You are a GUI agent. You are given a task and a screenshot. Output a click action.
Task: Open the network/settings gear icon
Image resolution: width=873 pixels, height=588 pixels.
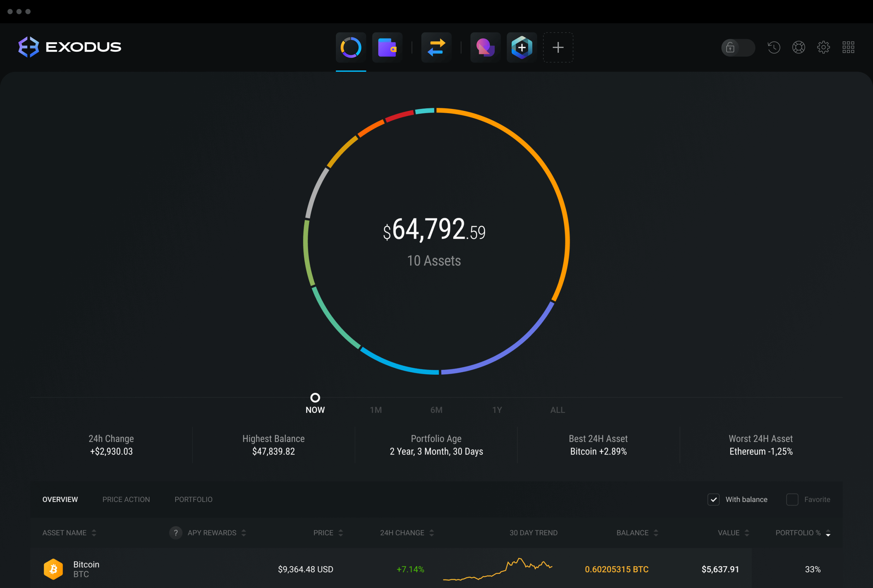(x=824, y=46)
